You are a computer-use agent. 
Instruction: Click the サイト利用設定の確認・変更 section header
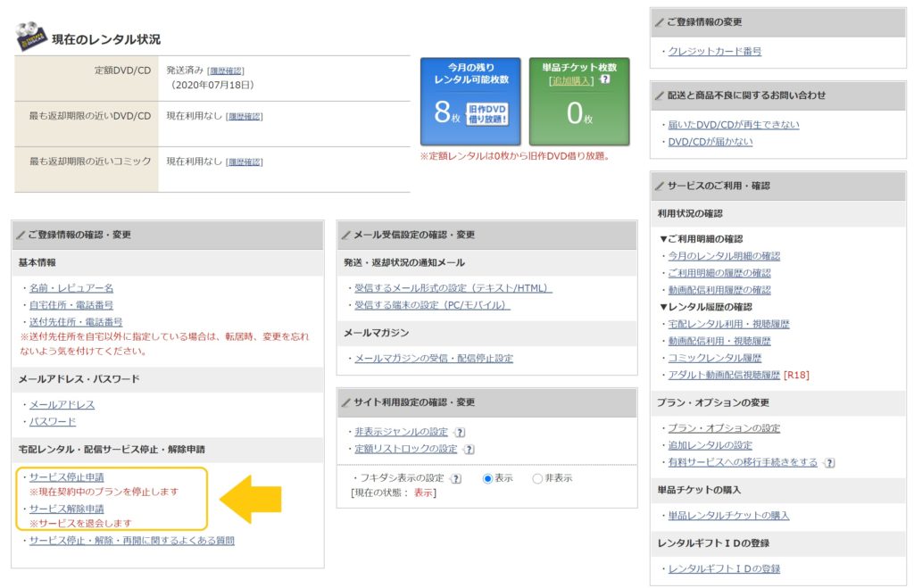(x=486, y=402)
